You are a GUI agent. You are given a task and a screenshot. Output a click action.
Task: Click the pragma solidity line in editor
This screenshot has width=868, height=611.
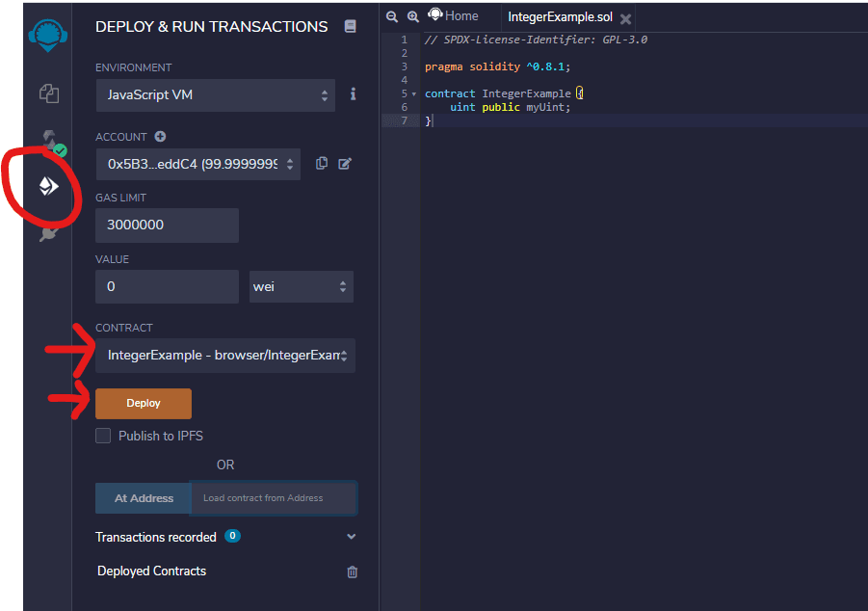tap(497, 66)
